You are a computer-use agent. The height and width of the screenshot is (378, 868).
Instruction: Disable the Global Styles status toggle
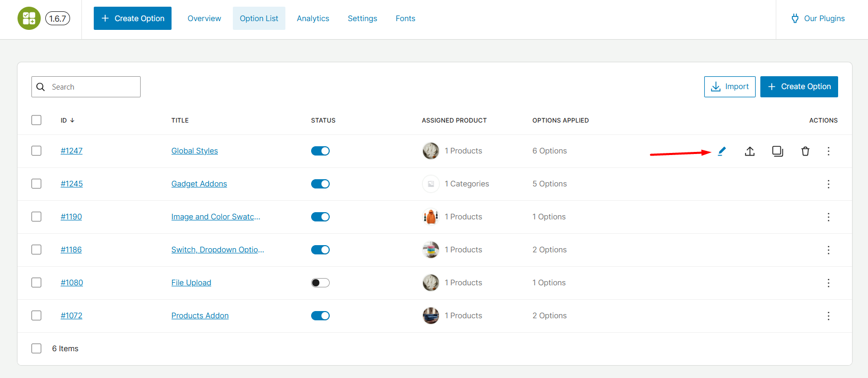click(x=320, y=151)
